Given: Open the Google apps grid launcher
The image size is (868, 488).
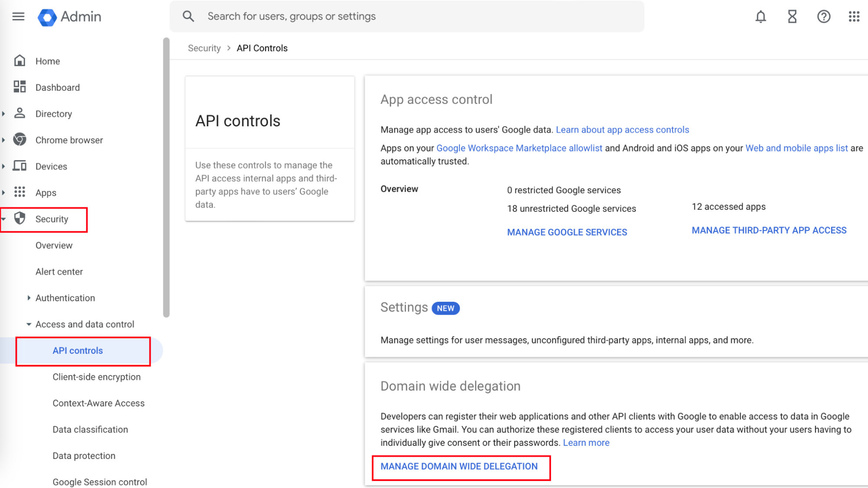Looking at the screenshot, I should (x=854, y=16).
